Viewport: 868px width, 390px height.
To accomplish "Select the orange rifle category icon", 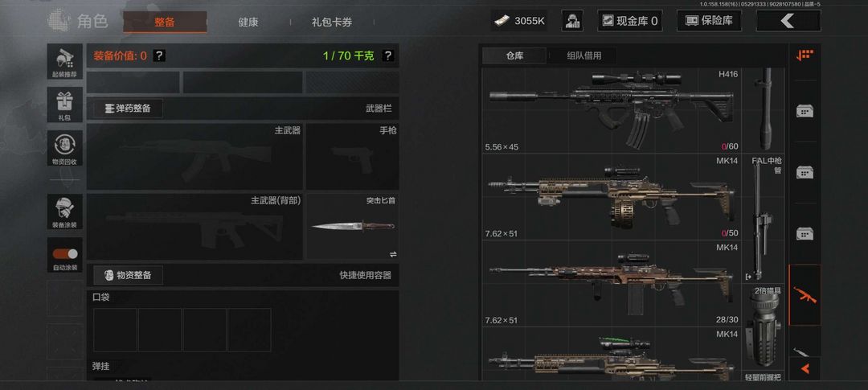I will click(805, 295).
